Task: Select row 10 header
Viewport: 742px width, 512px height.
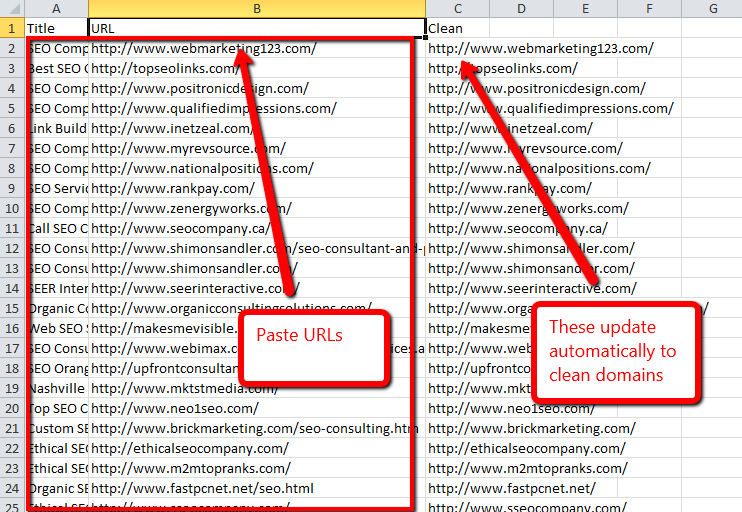Action: click(x=12, y=208)
